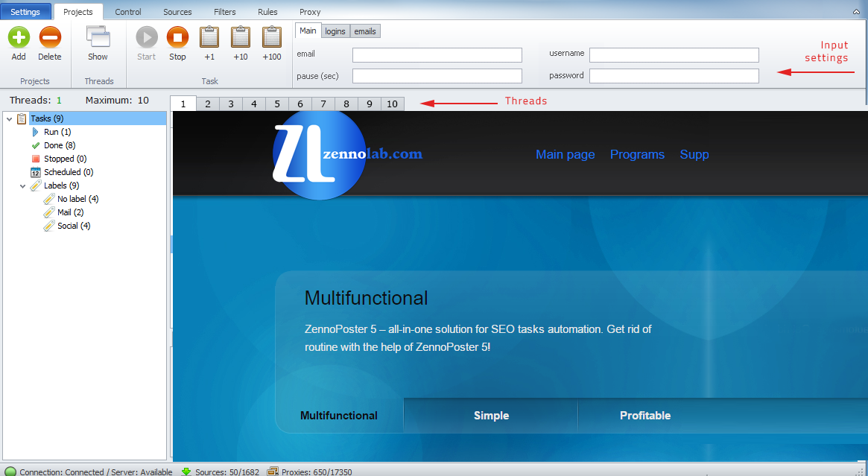The image size is (868, 476).
Task: Switch to the Projects tab
Action: [x=78, y=12]
